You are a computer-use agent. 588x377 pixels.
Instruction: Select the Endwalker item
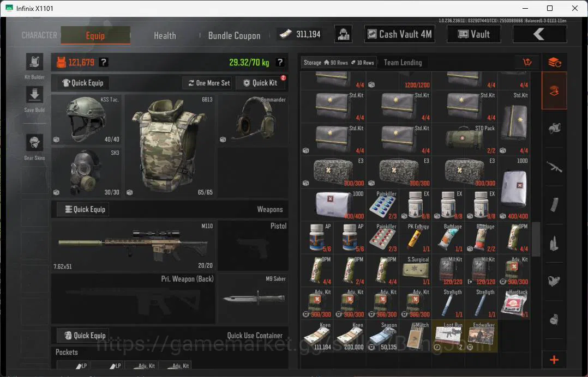(x=481, y=336)
